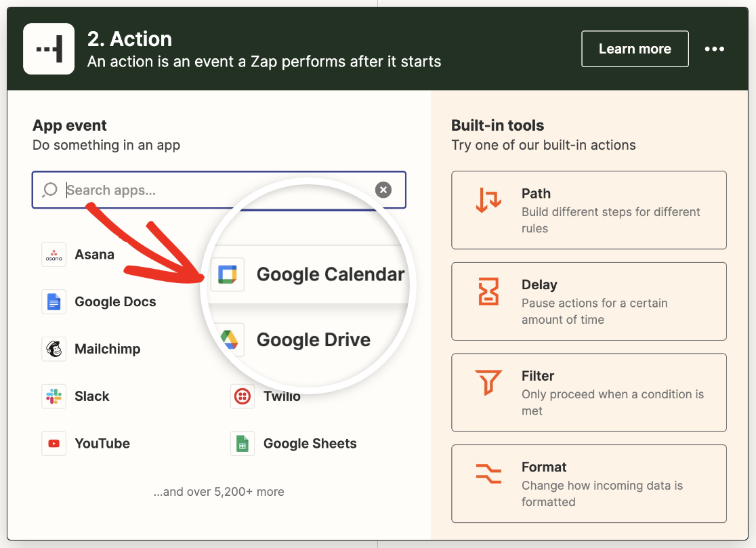This screenshot has height=548, width=756.
Task: Choose YouTube app label
Action: click(102, 444)
